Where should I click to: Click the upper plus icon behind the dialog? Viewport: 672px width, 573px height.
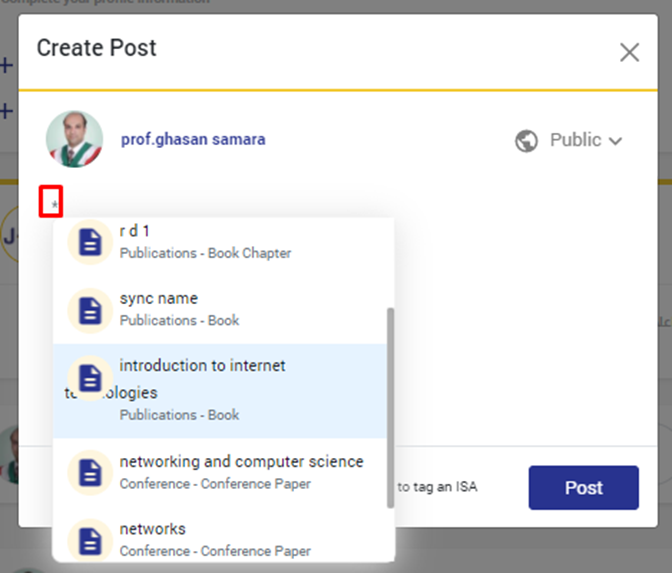(x=6, y=66)
